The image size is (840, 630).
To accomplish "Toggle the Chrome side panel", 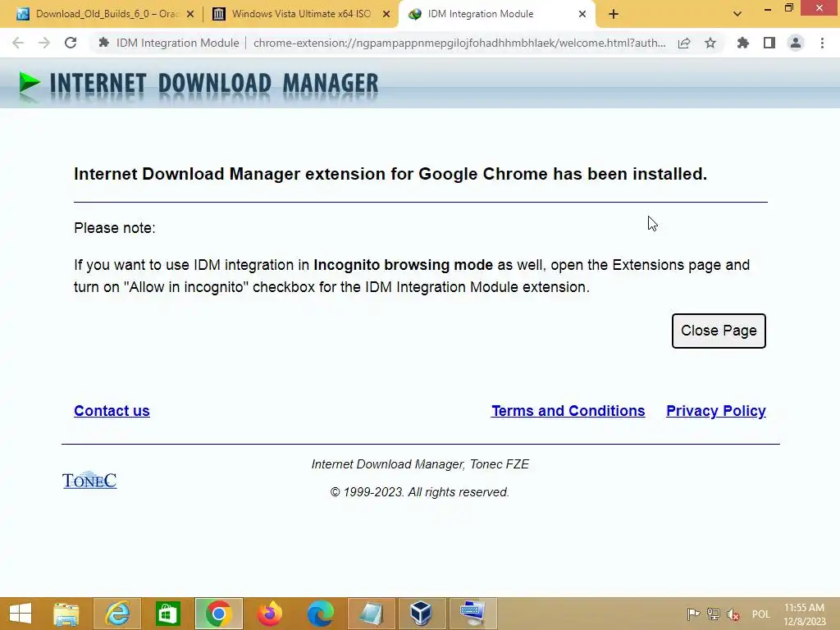I will pos(769,43).
